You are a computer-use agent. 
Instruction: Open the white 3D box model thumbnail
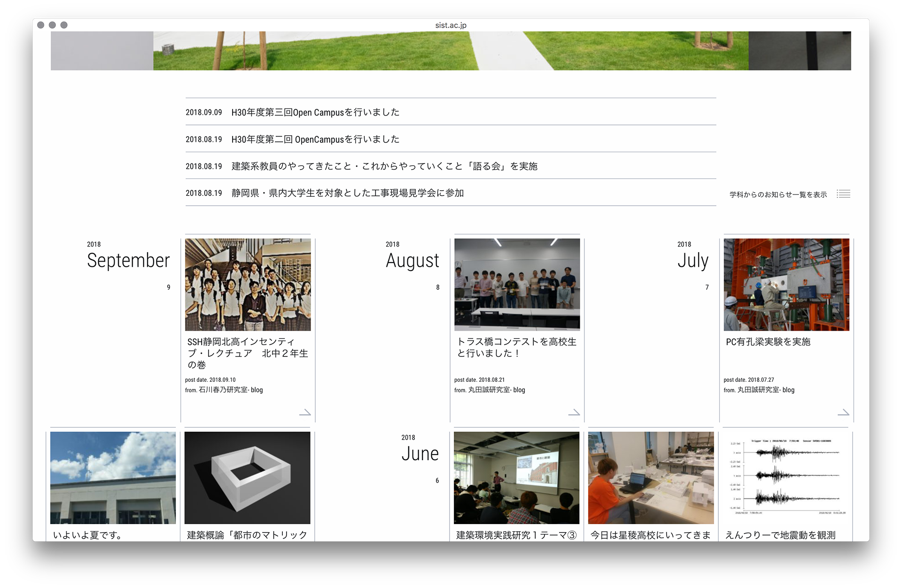247,478
